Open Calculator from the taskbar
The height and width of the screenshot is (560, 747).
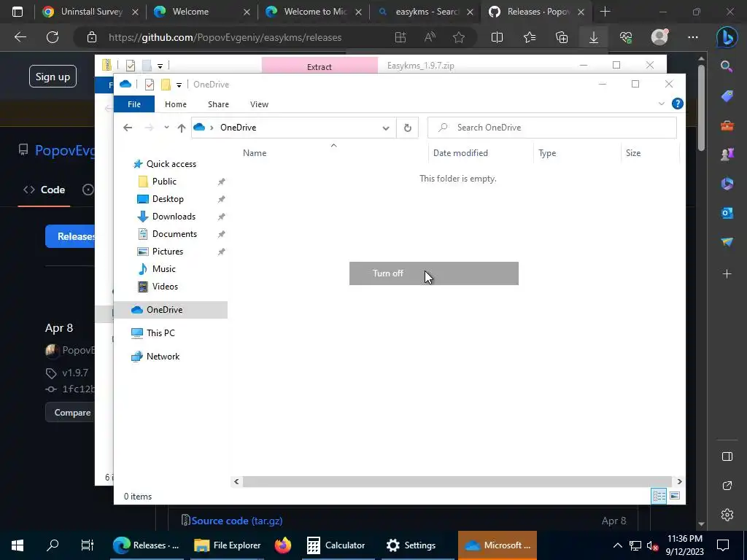tap(336, 545)
